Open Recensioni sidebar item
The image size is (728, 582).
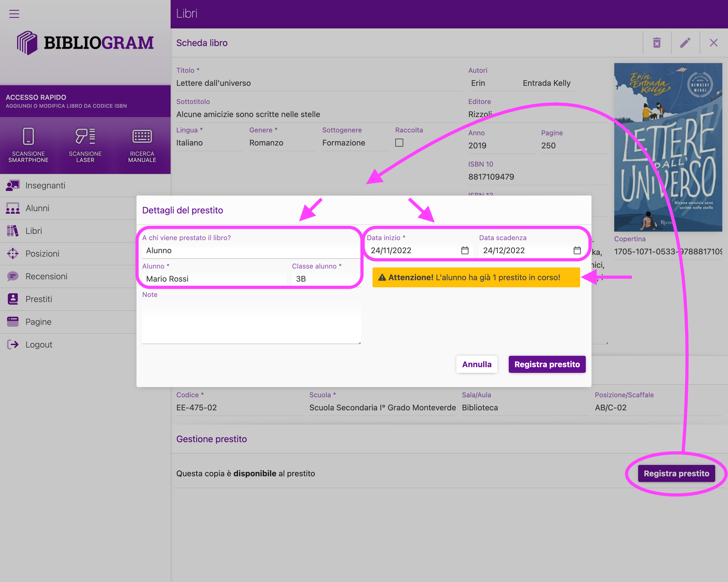tap(46, 276)
